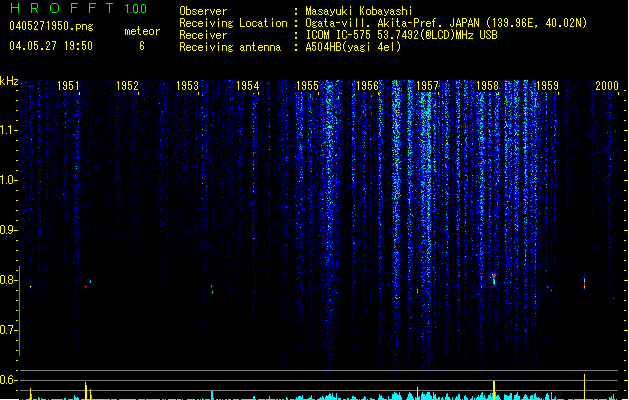Click the small echo dot below 1953
Screen dimensions: 629x400
coord(212,289)
